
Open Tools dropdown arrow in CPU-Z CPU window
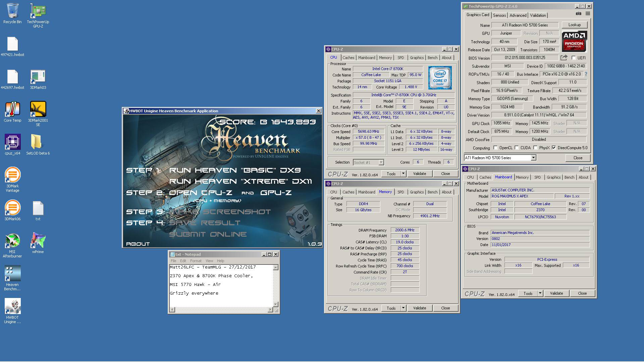pos(403,174)
